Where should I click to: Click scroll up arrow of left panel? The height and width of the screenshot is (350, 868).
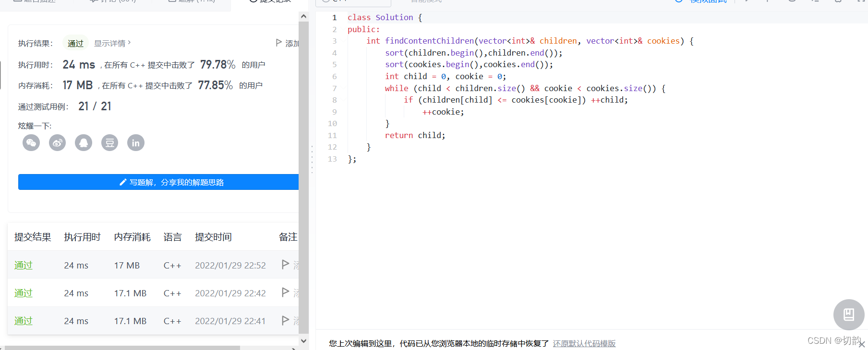point(303,16)
